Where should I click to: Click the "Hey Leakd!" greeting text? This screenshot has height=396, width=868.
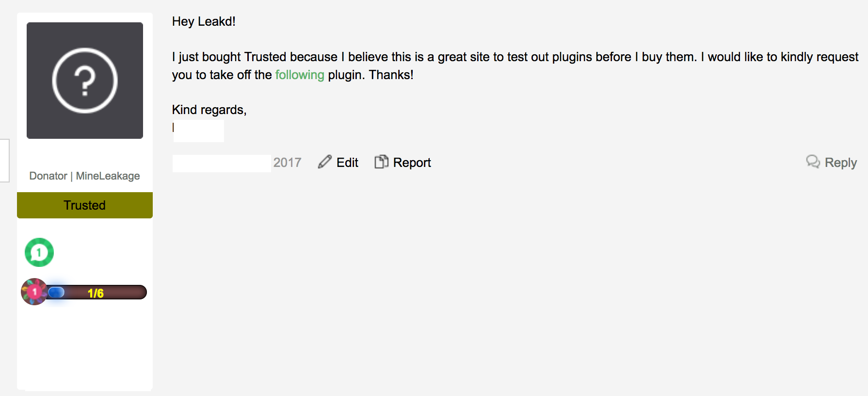(204, 21)
